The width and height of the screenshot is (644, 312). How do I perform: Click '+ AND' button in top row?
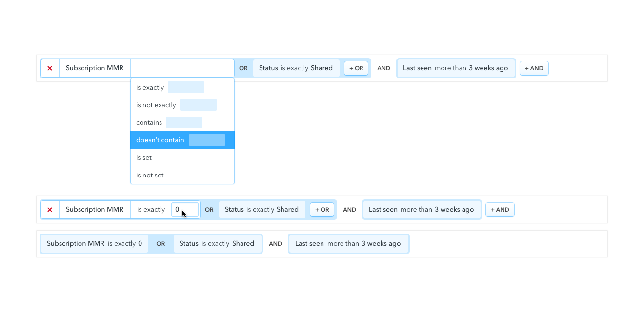tap(534, 68)
